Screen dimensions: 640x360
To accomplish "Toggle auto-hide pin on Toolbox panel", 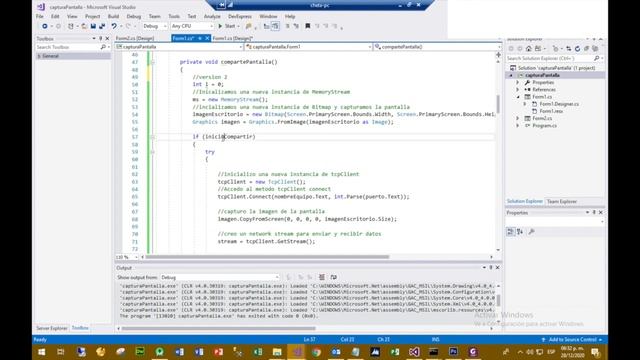I will (100, 39).
